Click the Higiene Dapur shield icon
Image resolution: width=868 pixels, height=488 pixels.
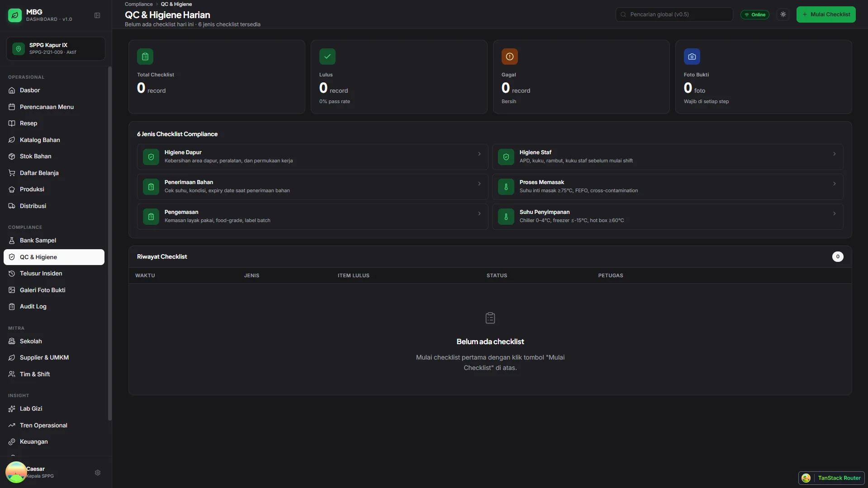point(151,157)
